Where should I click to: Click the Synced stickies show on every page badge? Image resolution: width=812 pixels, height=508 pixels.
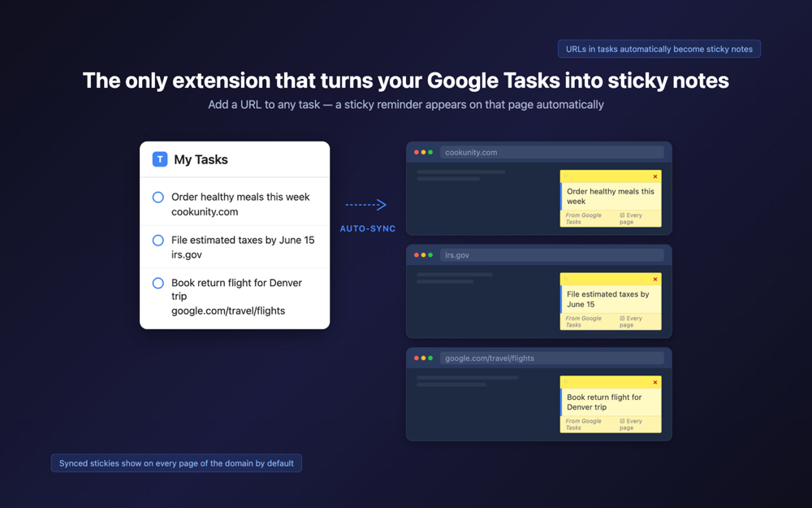[x=176, y=463]
